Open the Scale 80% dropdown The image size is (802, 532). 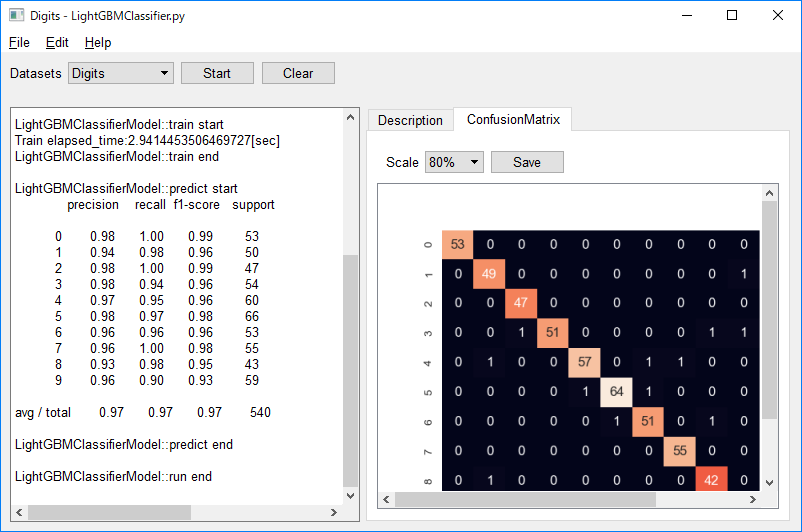click(454, 162)
